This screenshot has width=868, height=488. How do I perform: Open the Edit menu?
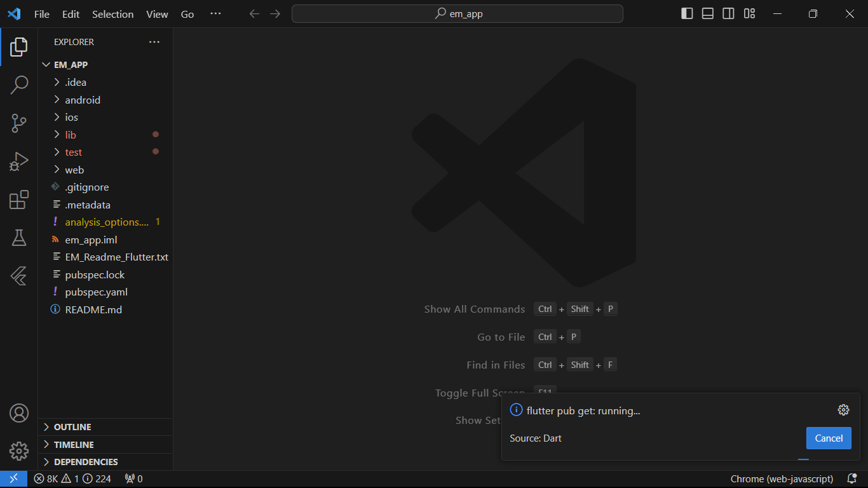71,14
